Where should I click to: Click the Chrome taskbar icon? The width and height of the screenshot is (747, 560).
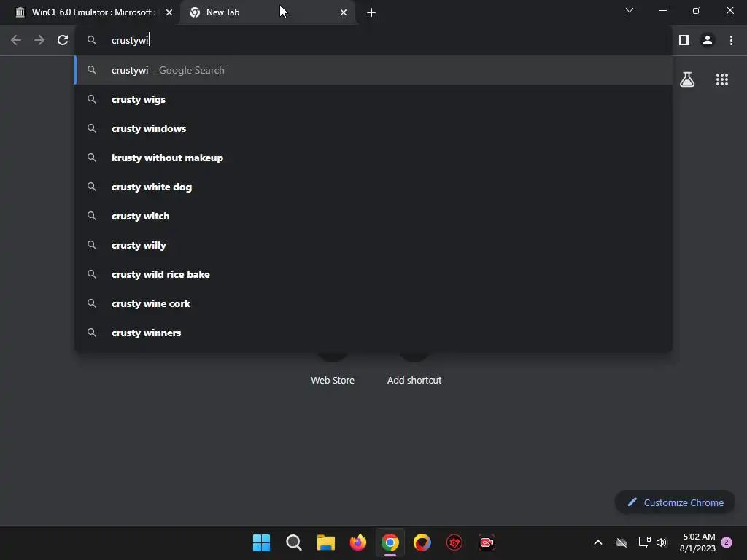click(390, 542)
